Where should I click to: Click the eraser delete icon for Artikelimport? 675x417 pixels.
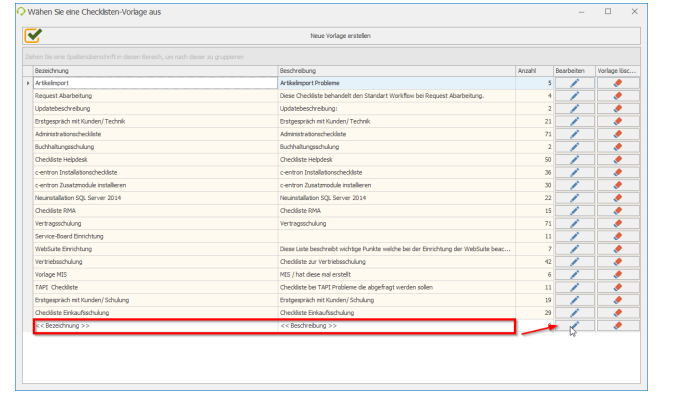[617, 83]
